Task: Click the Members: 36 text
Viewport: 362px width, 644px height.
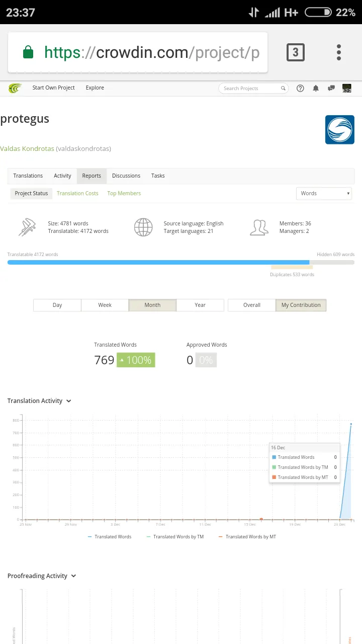Action: (295, 223)
